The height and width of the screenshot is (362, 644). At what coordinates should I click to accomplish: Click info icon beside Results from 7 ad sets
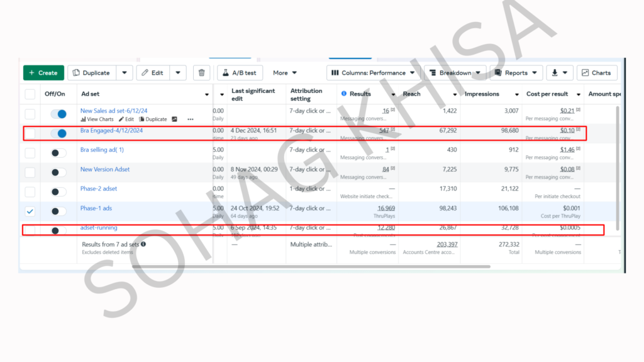(x=143, y=244)
